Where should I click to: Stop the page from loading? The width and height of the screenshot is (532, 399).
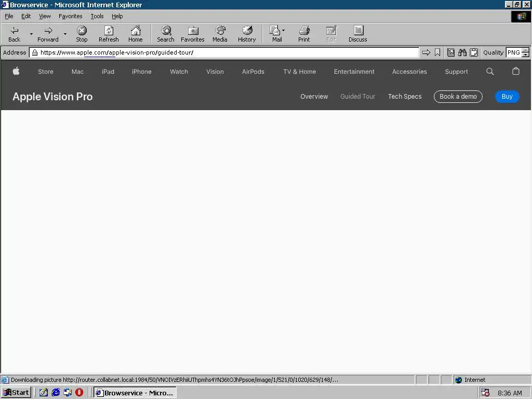click(x=82, y=34)
